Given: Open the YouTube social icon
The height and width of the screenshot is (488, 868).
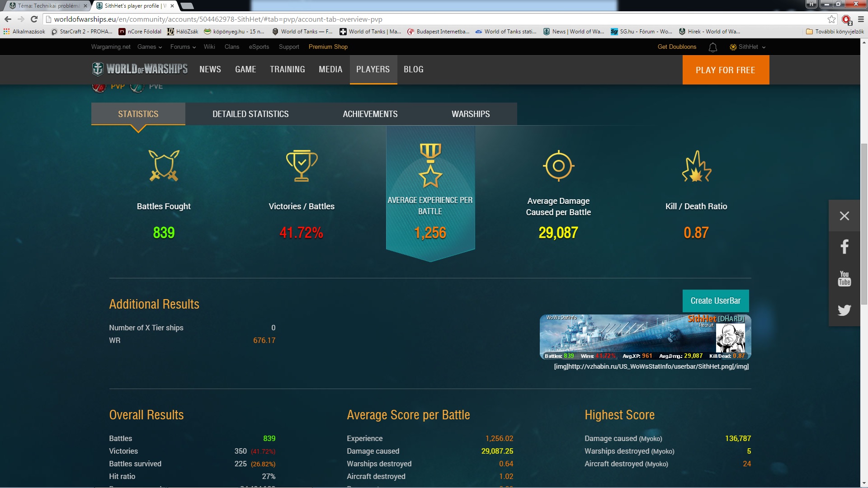Looking at the screenshot, I should click(844, 278).
